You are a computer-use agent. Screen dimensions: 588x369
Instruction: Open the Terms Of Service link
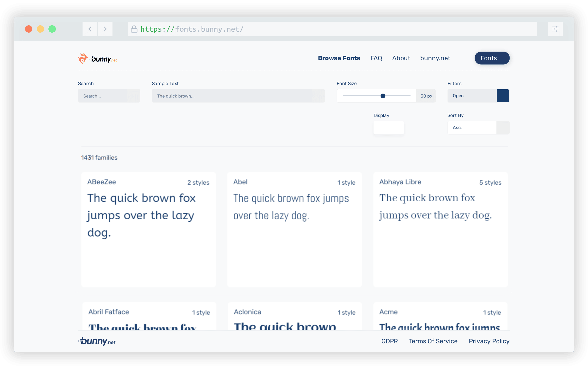(x=433, y=341)
